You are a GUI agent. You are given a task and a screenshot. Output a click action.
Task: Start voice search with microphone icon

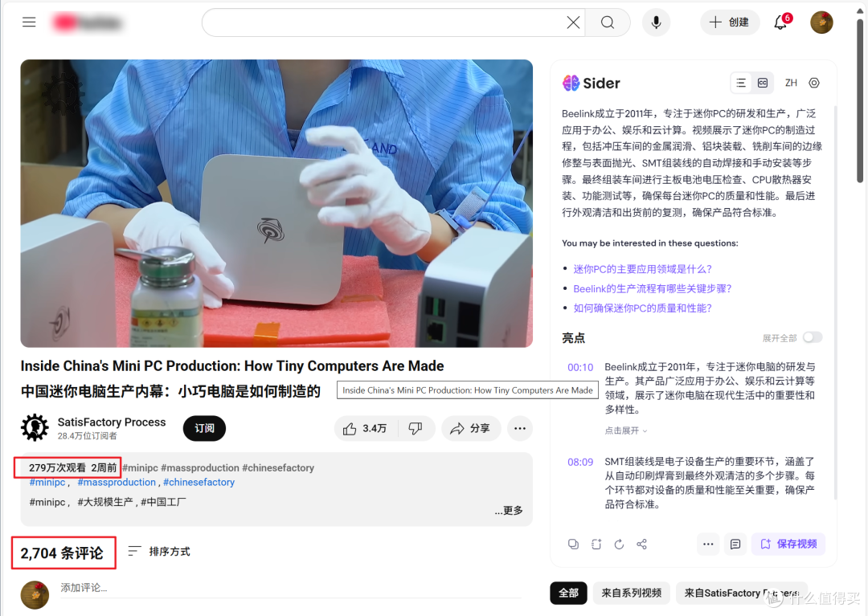(656, 22)
